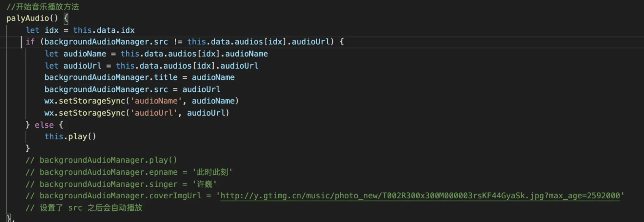Click the '!=' operator in if condition
Image resolution: width=644 pixels, height=222 pixels.
(x=178, y=42)
